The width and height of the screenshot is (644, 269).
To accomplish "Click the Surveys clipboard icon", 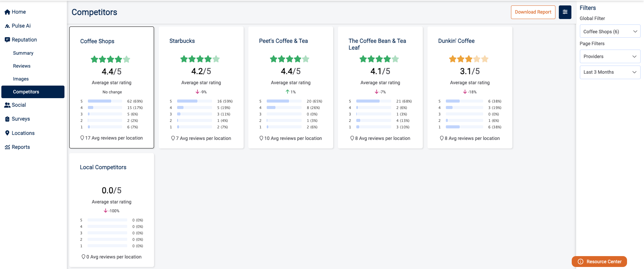I will point(7,119).
